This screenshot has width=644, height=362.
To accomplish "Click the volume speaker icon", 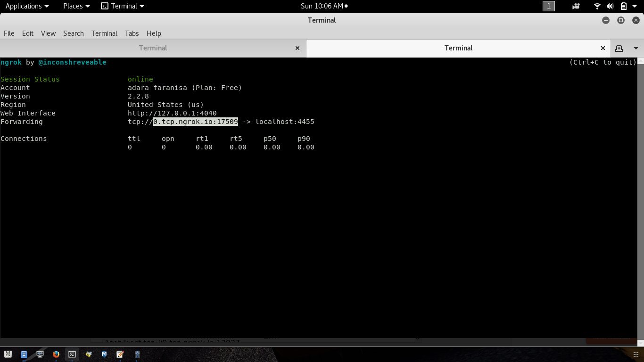I will 610,6.
